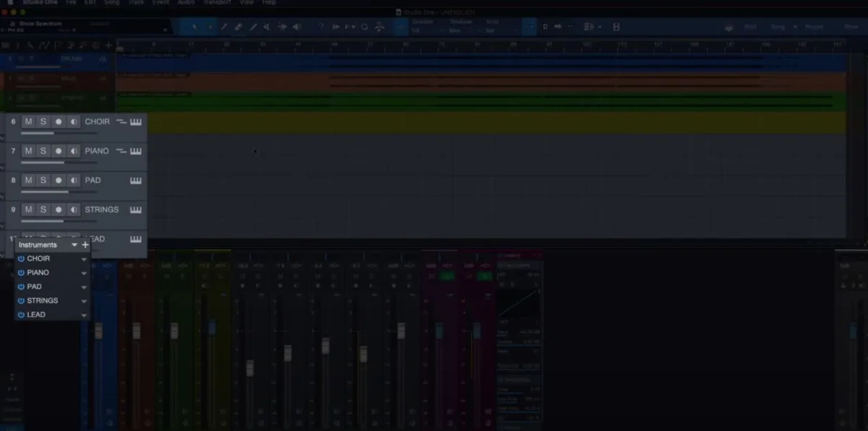Open the Transport menu
Screen dimensions: 868x431
pos(216,3)
